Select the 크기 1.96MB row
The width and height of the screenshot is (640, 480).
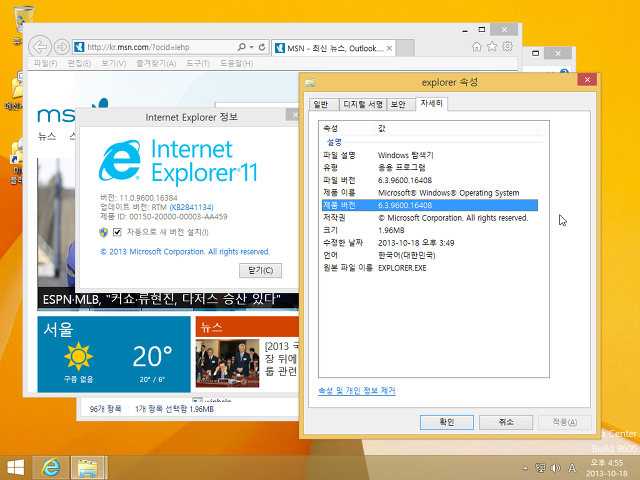tap(430, 230)
